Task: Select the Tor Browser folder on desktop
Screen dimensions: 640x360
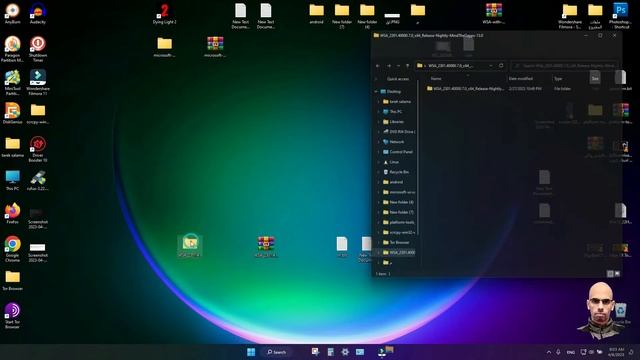Action: pos(12,280)
